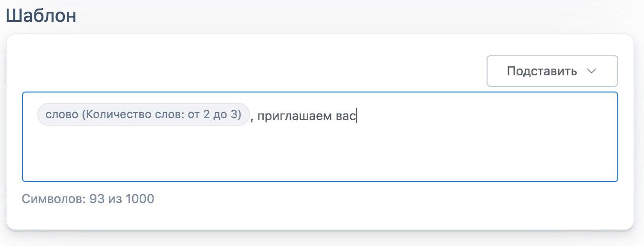
Task: Click the Шаблон section heading
Action: tap(41, 16)
